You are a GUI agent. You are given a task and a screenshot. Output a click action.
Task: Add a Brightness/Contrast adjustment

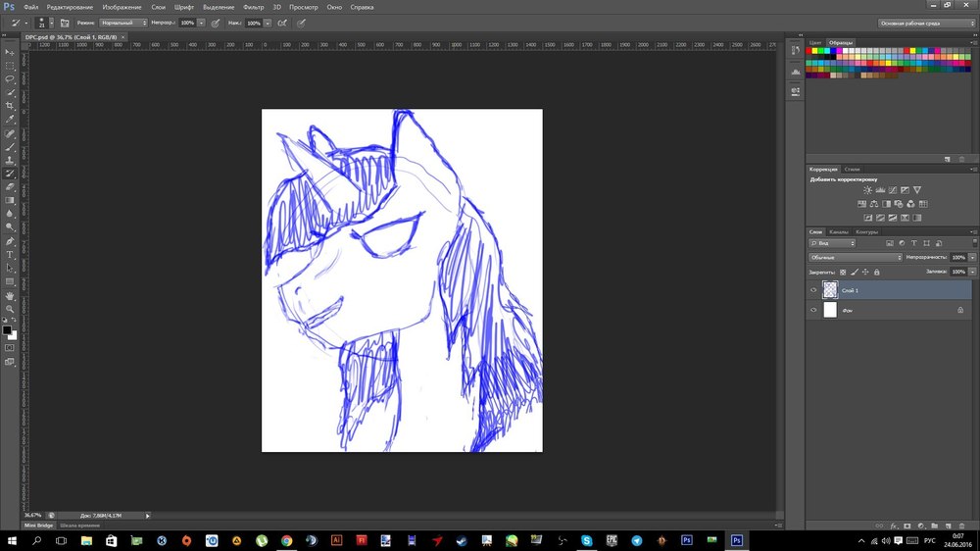point(867,190)
